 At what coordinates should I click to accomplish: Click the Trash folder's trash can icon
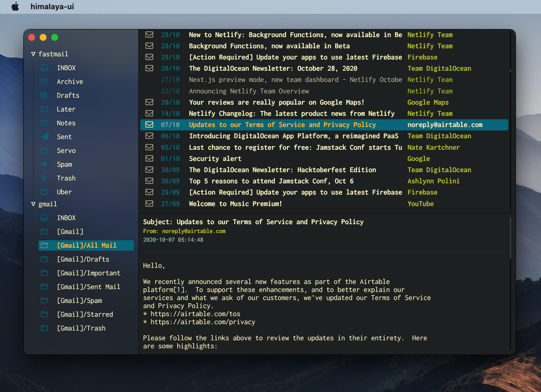point(44,178)
